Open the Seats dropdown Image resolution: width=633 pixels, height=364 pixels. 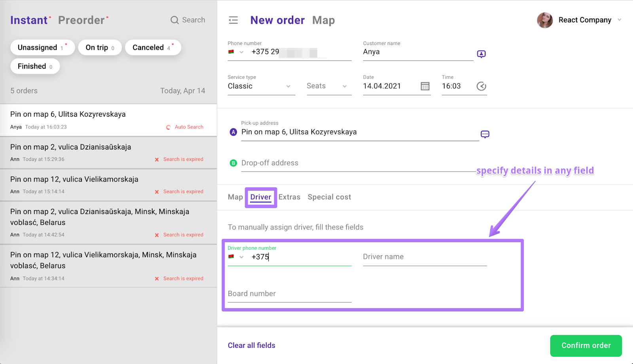pyautogui.click(x=344, y=86)
